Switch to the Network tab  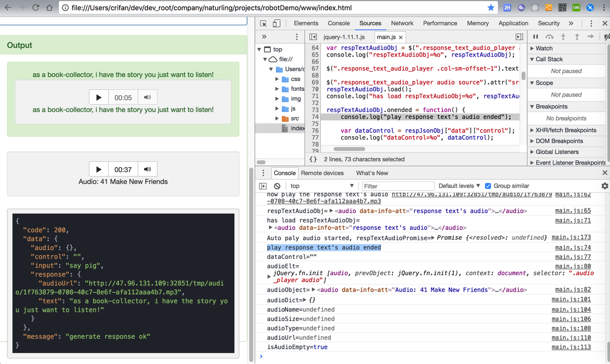click(402, 23)
